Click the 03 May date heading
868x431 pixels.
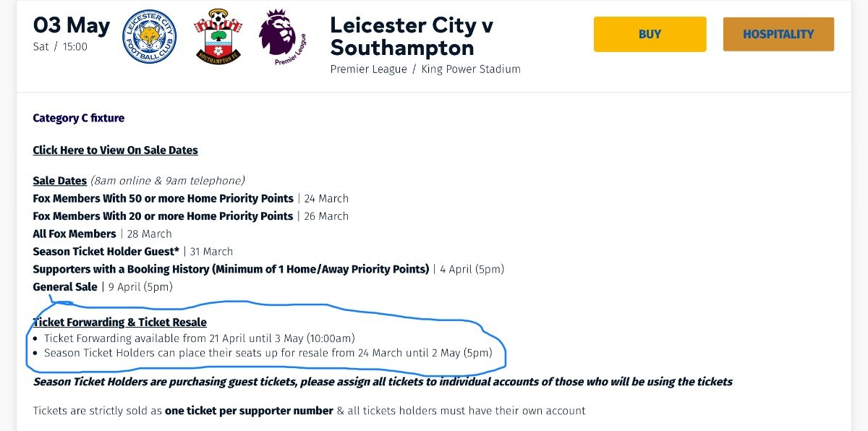72,25
